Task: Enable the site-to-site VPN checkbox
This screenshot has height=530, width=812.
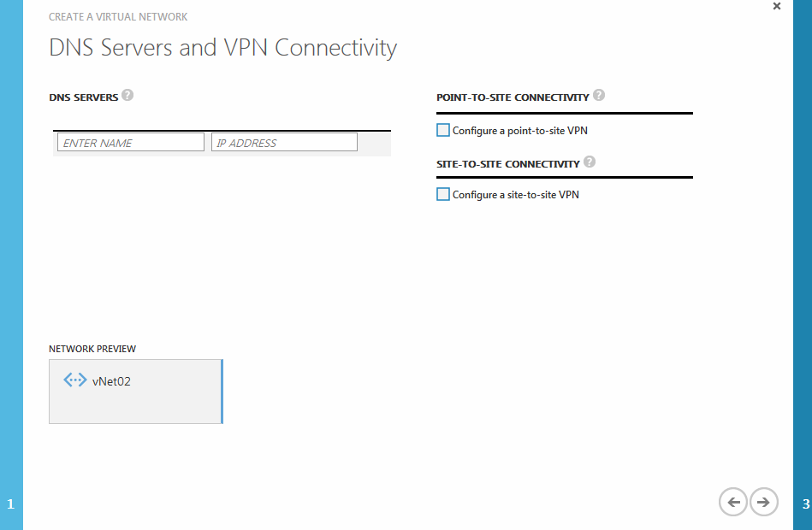Action: pos(442,194)
